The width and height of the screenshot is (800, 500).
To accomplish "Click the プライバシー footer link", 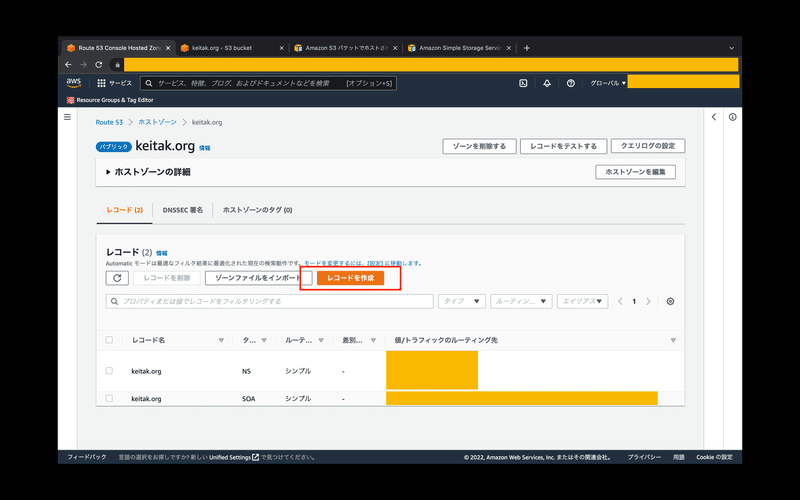I will pyautogui.click(x=644, y=457).
